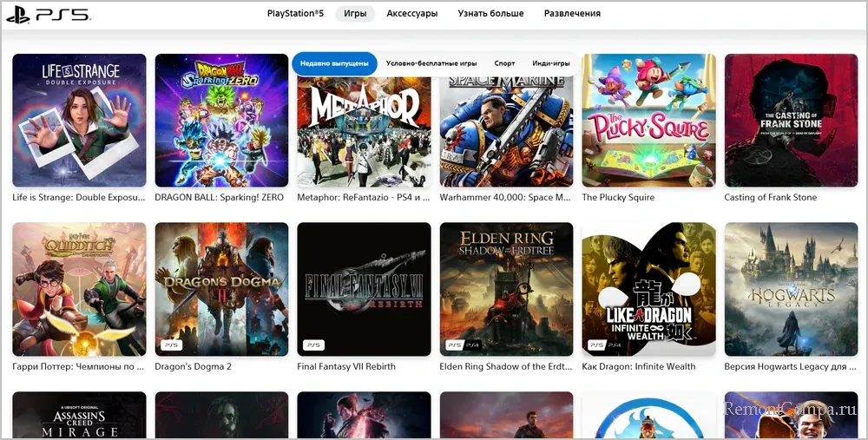This screenshot has width=868, height=440.
Task: Open the Hogwarts Legacy cover image
Action: pos(791,289)
